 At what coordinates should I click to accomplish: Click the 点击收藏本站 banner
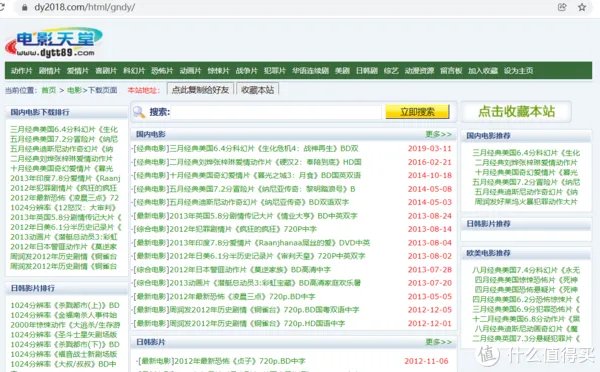coord(516,111)
